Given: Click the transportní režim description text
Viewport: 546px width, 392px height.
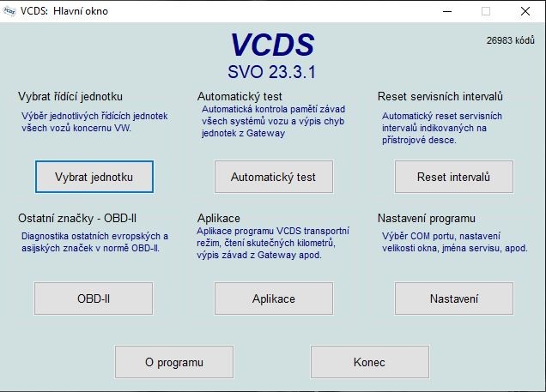Looking at the screenshot, I should point(273,243).
